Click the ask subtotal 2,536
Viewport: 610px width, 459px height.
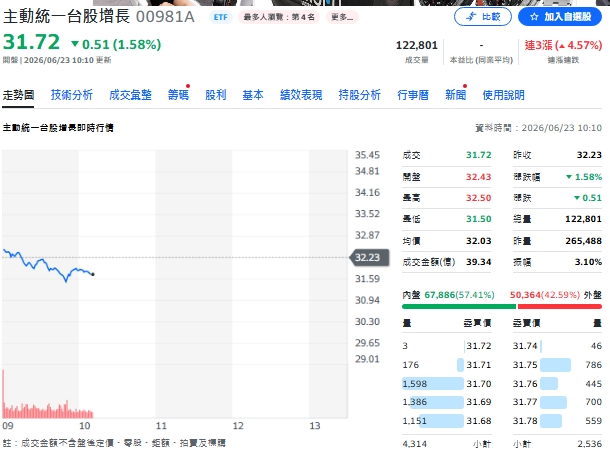point(589,444)
